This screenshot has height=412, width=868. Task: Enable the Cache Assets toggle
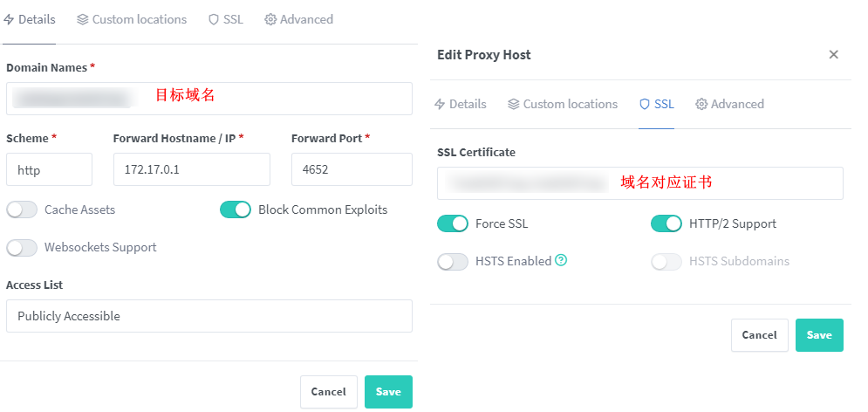point(22,209)
